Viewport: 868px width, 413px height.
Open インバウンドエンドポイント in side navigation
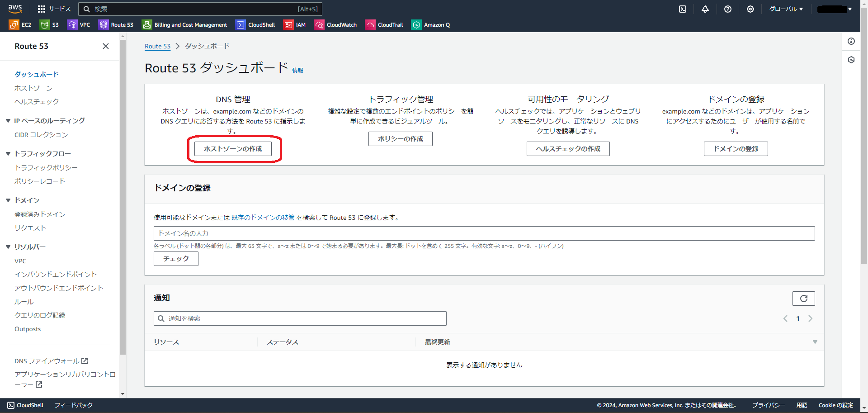tap(56, 275)
